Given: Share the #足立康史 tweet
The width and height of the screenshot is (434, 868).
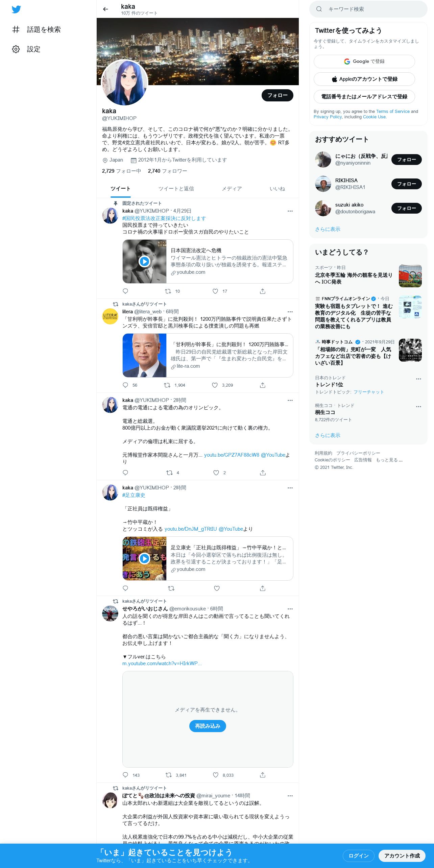Looking at the screenshot, I should (263, 588).
